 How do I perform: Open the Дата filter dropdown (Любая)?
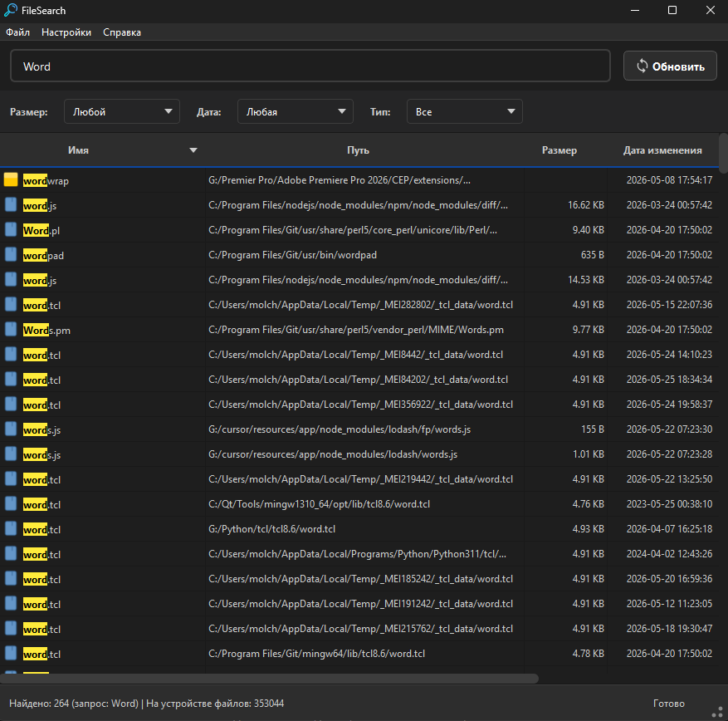click(296, 111)
